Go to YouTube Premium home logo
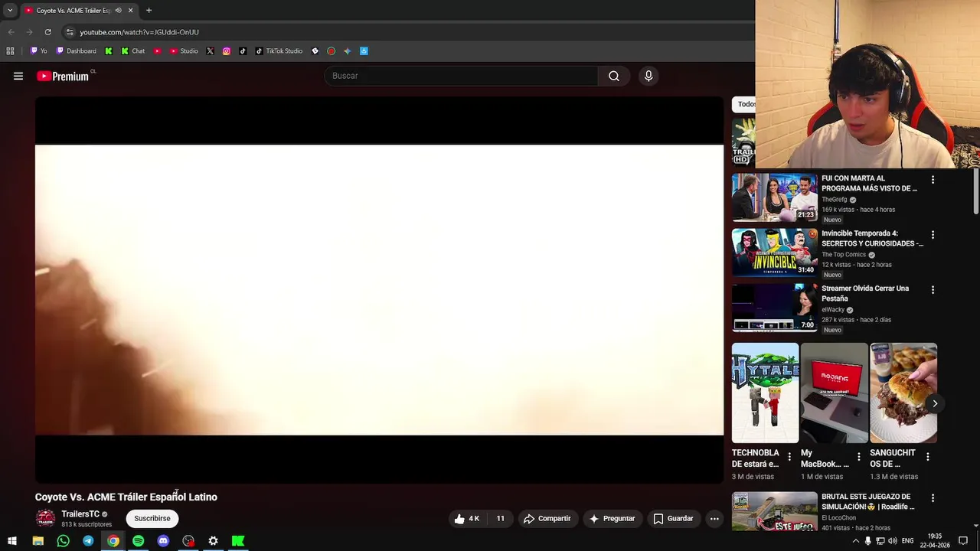This screenshot has height=551, width=980. pos(63,76)
